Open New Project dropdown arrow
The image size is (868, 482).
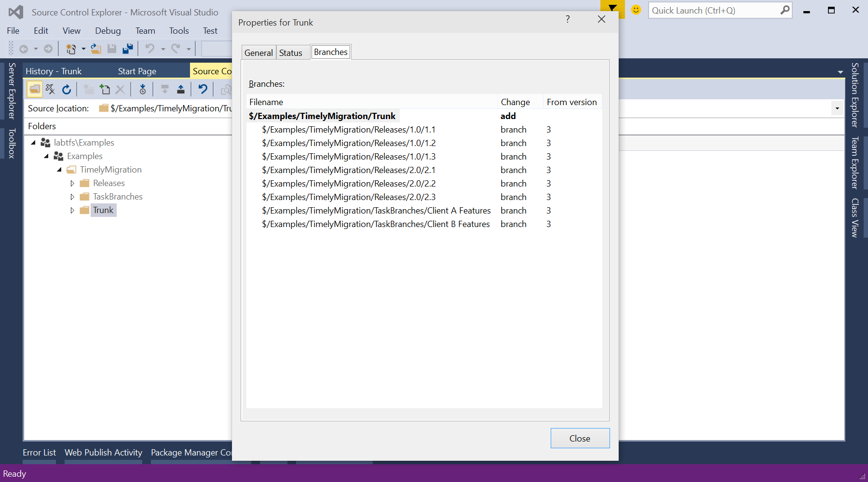click(83, 49)
